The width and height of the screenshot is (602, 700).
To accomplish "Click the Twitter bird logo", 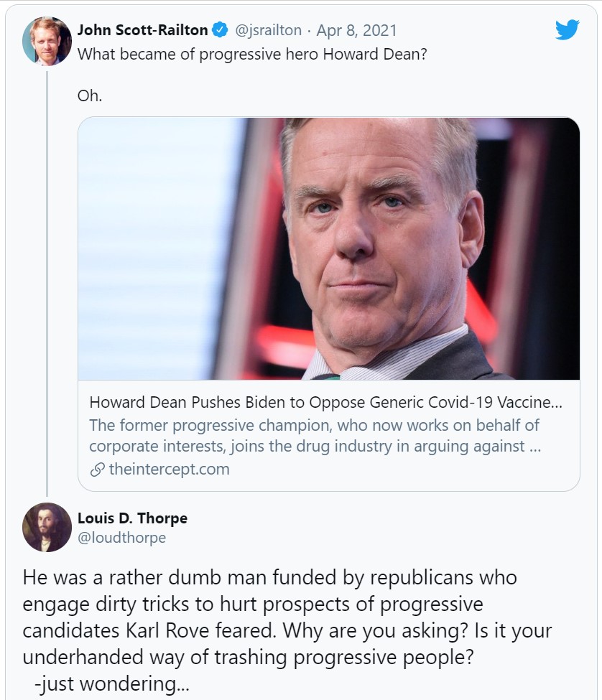I will pos(567,29).
